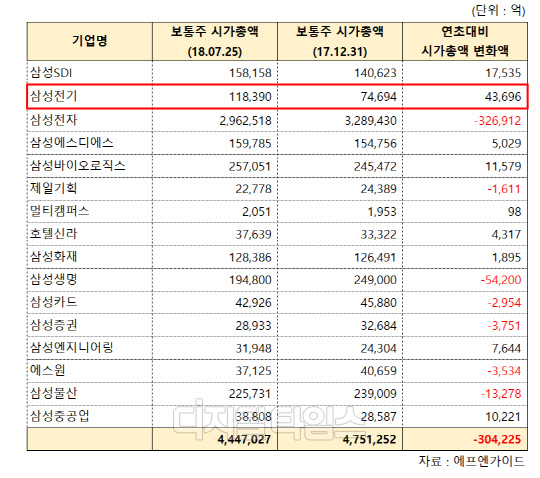Click the value 45,880
This screenshot has height=478, width=540.
point(378,303)
